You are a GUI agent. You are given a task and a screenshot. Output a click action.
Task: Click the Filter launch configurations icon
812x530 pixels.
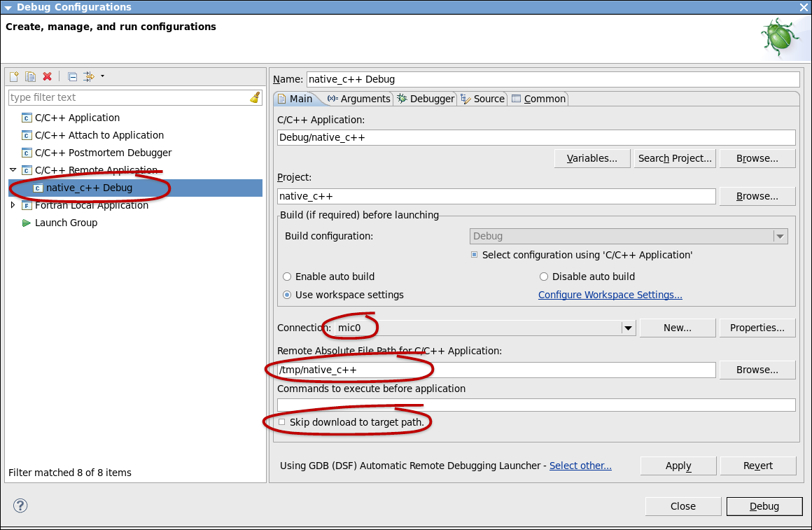[x=89, y=76]
